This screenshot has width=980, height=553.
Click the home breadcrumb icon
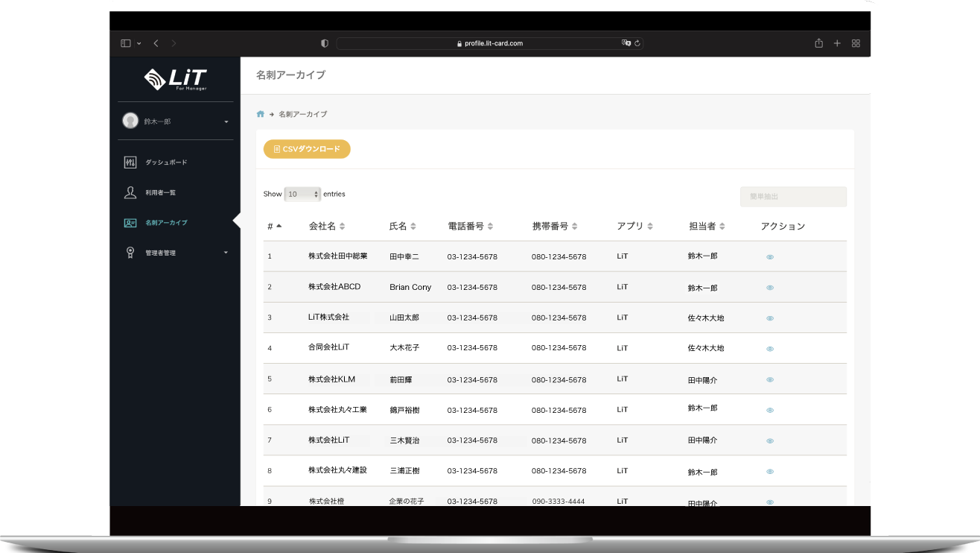click(x=261, y=114)
